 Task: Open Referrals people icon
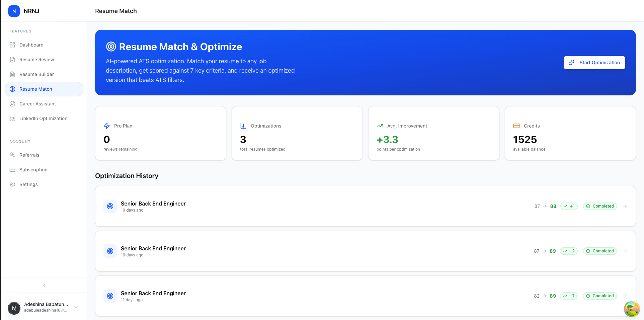[12, 155]
